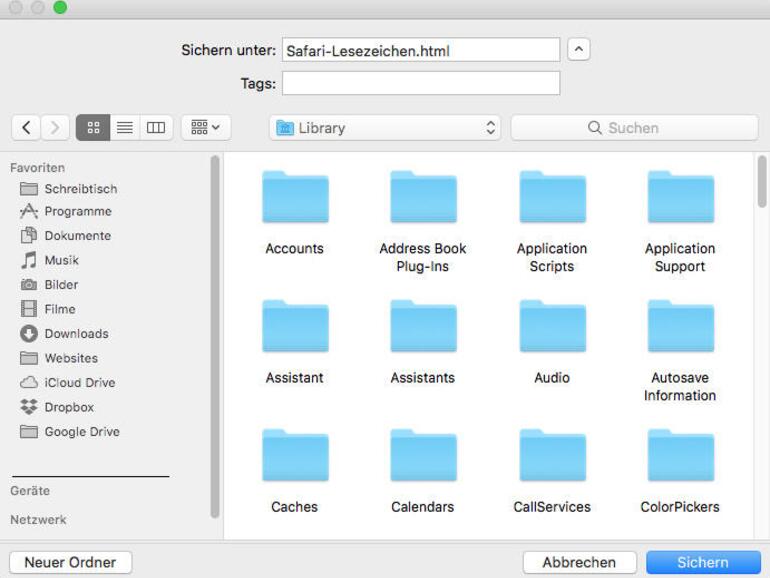This screenshot has height=578, width=770.
Task: Open Dropbox in the sidebar
Action: 57,407
